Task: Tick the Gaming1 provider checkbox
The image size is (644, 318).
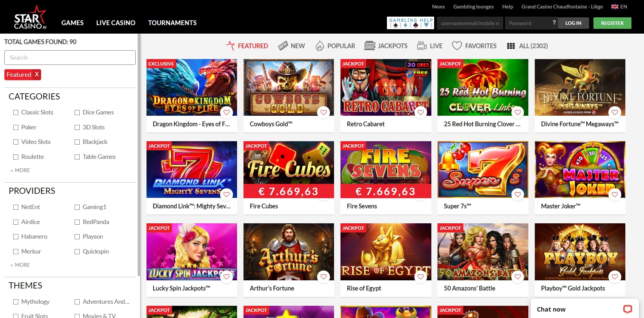Action: click(77, 207)
